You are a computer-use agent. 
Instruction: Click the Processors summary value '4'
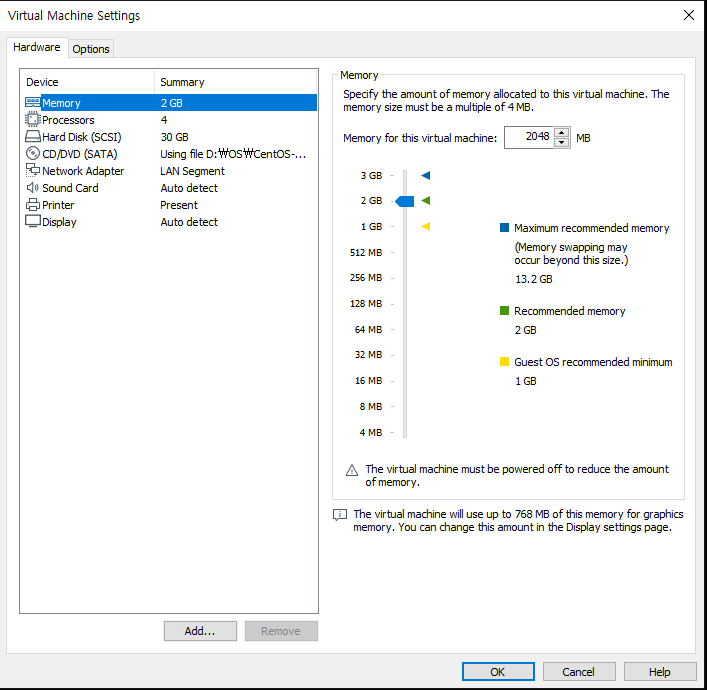(164, 120)
